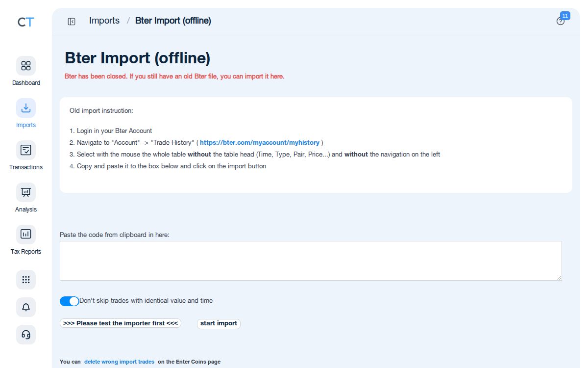Click the Imports label in the sidebar
Image resolution: width=588 pixels, height=368 pixels.
tap(26, 125)
